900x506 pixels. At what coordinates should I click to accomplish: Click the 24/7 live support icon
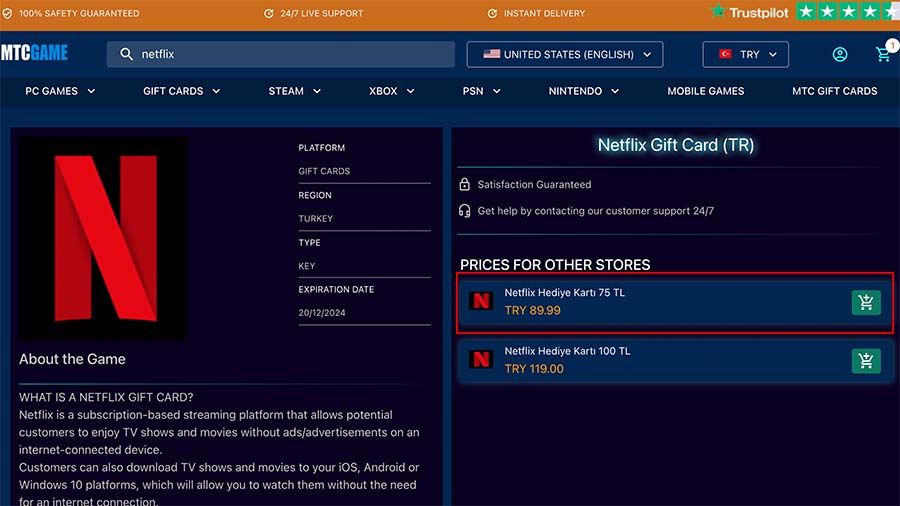click(x=269, y=13)
